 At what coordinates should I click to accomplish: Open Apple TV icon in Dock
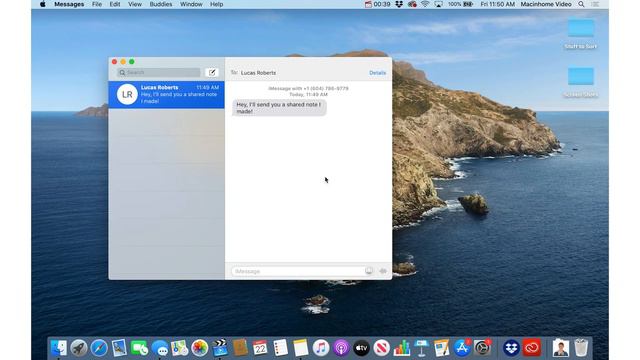tap(361, 348)
